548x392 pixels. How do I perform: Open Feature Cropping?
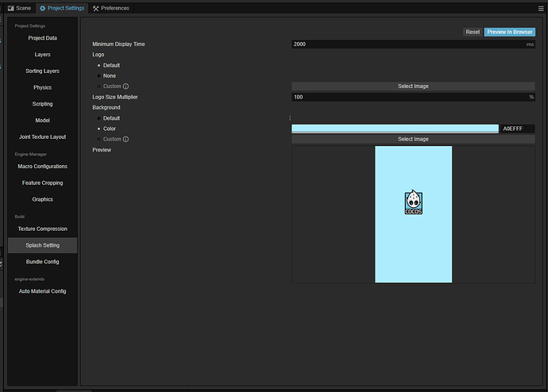pyautogui.click(x=42, y=183)
